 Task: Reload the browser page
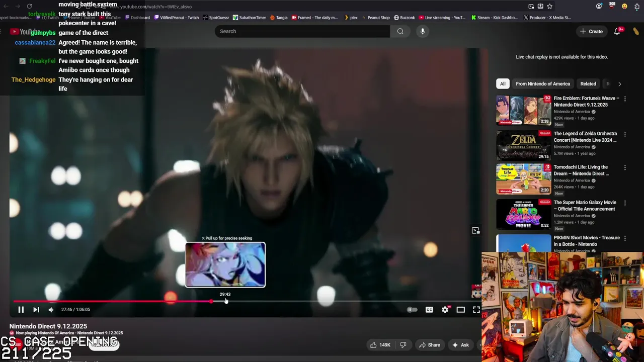point(30,7)
